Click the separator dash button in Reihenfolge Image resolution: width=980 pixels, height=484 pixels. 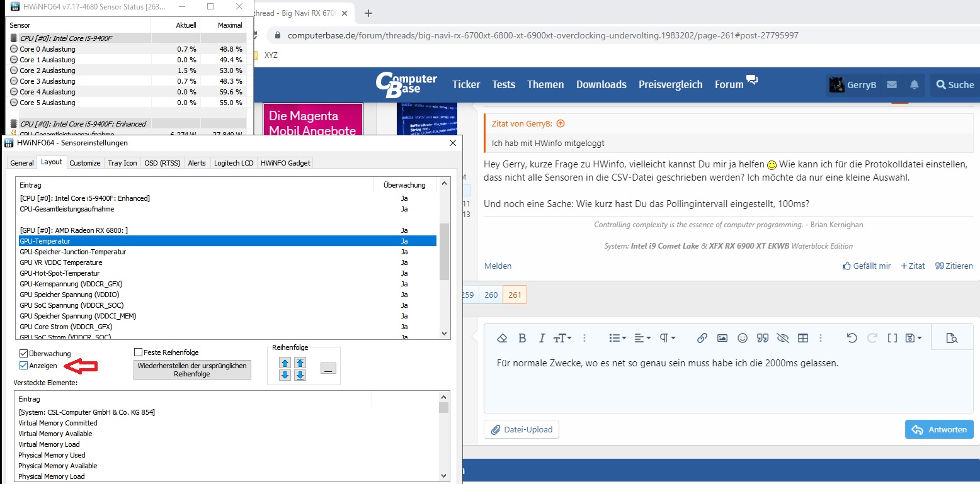328,369
